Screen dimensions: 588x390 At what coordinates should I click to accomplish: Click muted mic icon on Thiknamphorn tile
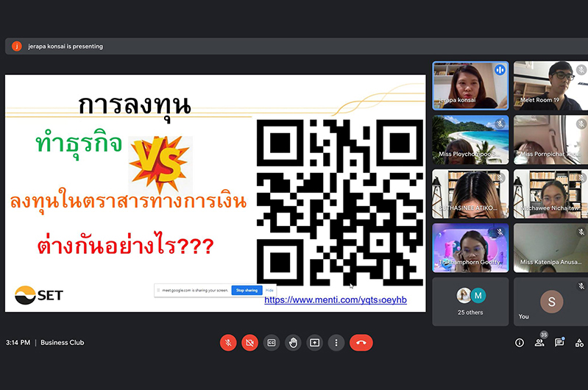[500, 232]
